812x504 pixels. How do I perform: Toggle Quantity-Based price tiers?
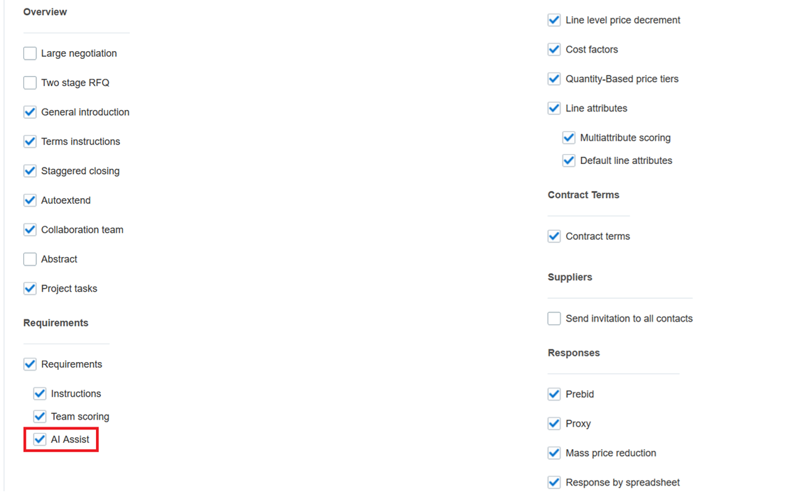click(554, 79)
